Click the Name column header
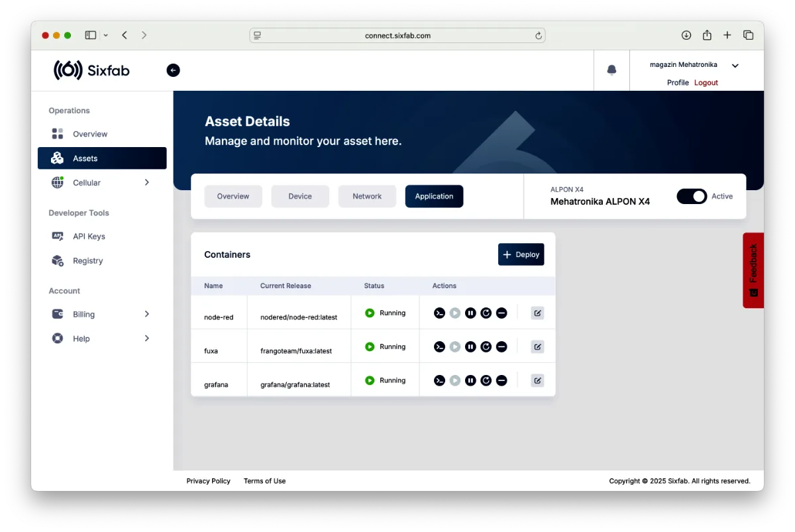 (213, 286)
